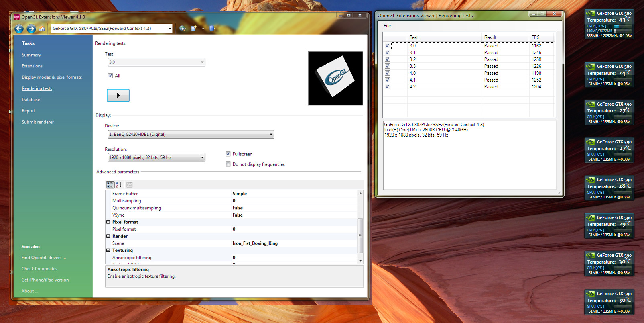This screenshot has width=644, height=323.
Task: Uncheck the All tests checkbox
Action: click(110, 76)
